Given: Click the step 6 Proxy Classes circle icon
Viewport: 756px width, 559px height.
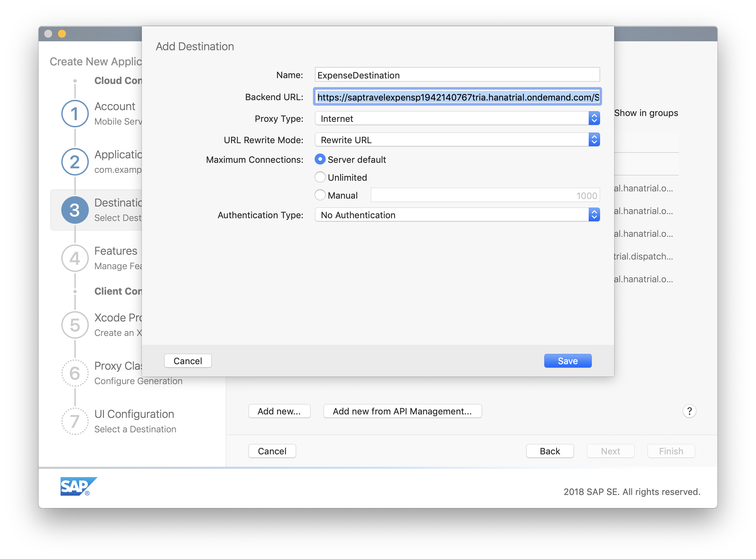Looking at the screenshot, I should click(x=75, y=373).
